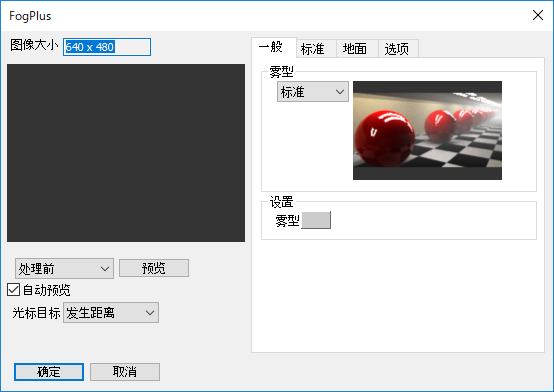Click the chevron arrow of 处理前 combo

[105, 269]
